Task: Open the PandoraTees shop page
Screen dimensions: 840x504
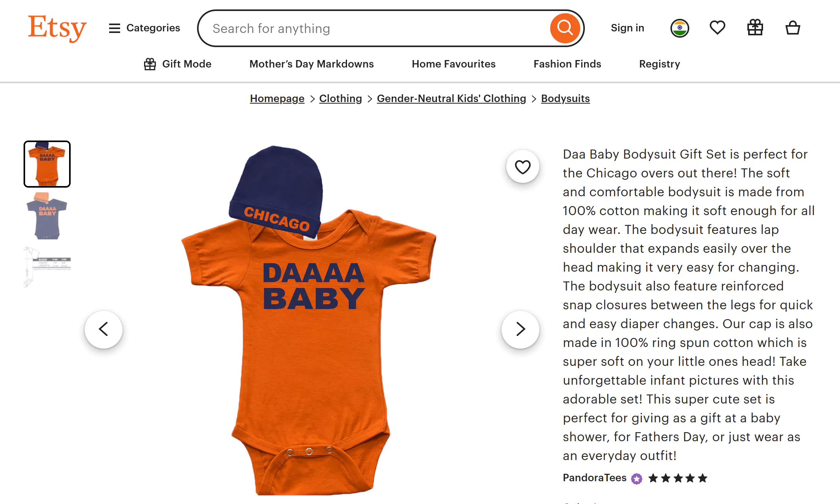Action: (x=594, y=478)
